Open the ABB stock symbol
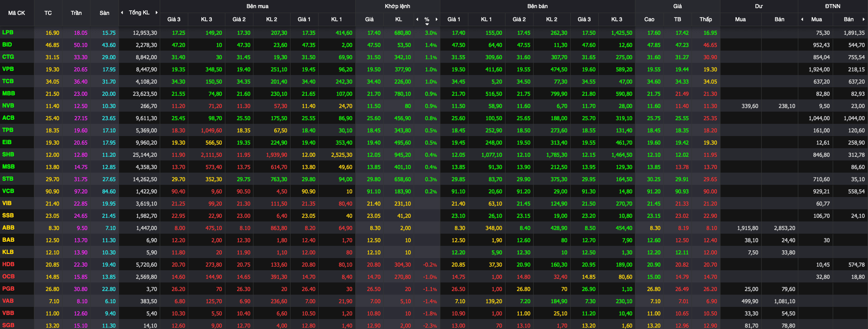The height and width of the screenshot is (329, 868). (8, 228)
